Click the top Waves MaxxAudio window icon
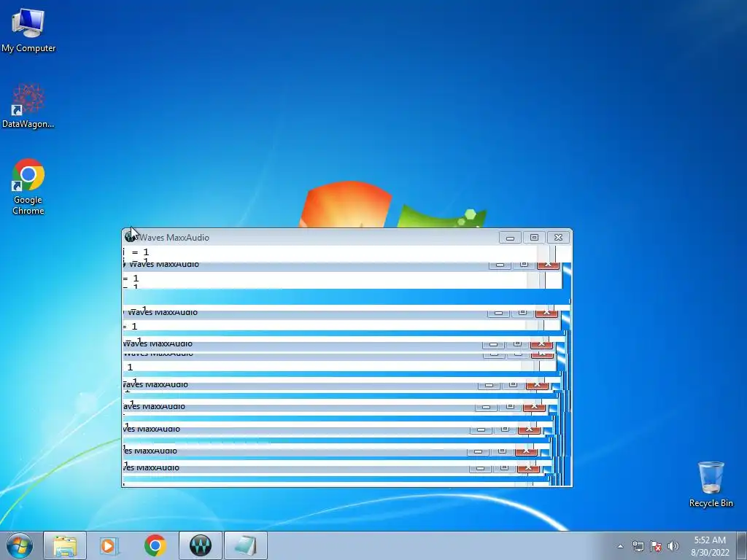Screen dimensions: 747x560 (130, 237)
